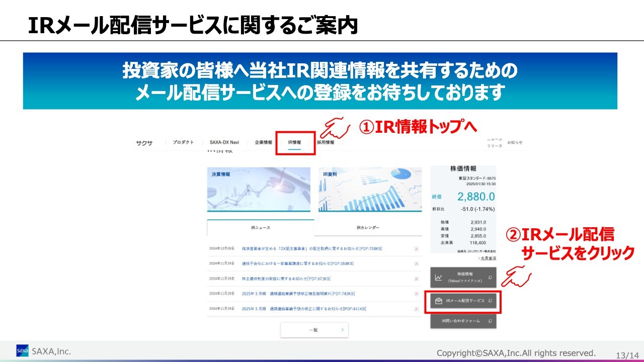Image resolution: width=644 pixels, height=362 pixels.
Task: Open 通期連結業績予想修正補足説明資料 PDF link
Action: (298, 294)
